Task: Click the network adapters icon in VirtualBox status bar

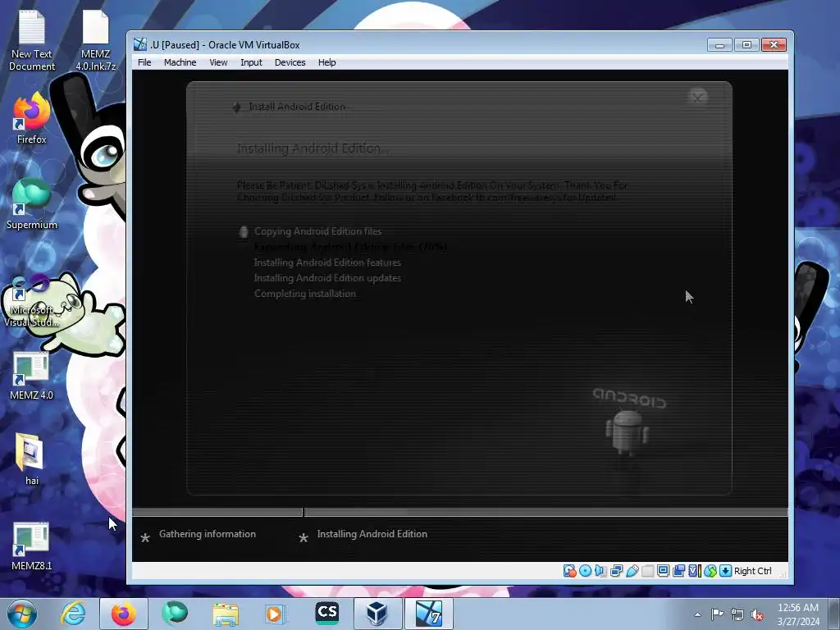Action: point(617,571)
